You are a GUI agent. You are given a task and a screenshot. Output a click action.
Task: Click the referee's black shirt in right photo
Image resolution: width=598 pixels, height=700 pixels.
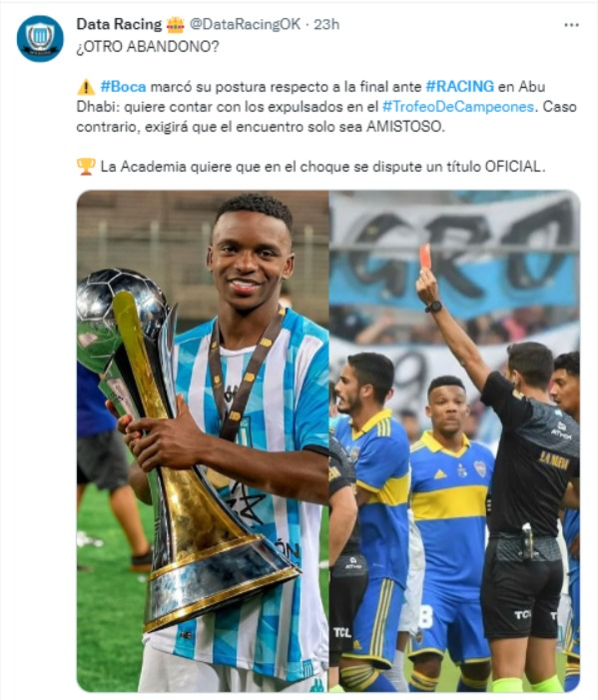[x=529, y=455]
